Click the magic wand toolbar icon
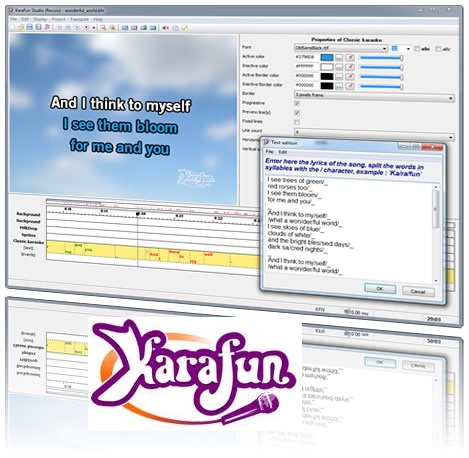Viewport: 469px width, 458px height. pos(184,28)
